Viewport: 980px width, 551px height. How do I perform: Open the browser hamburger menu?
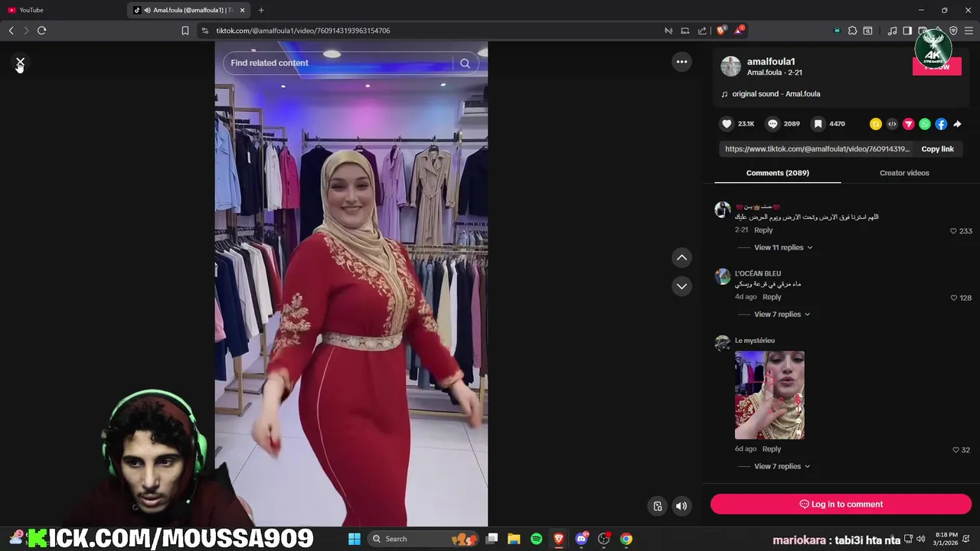[x=969, y=31]
